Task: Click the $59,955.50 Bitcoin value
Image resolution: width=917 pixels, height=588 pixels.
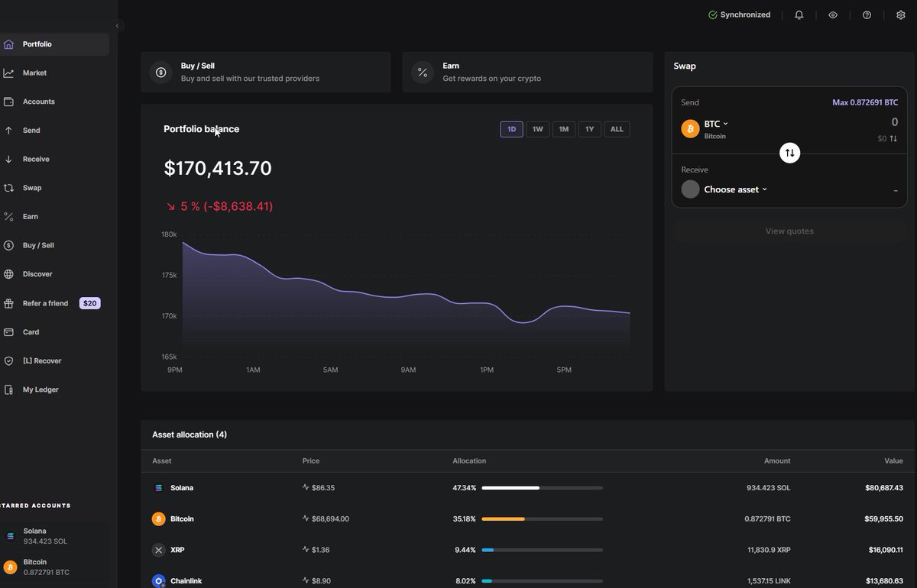Action: [884, 519]
